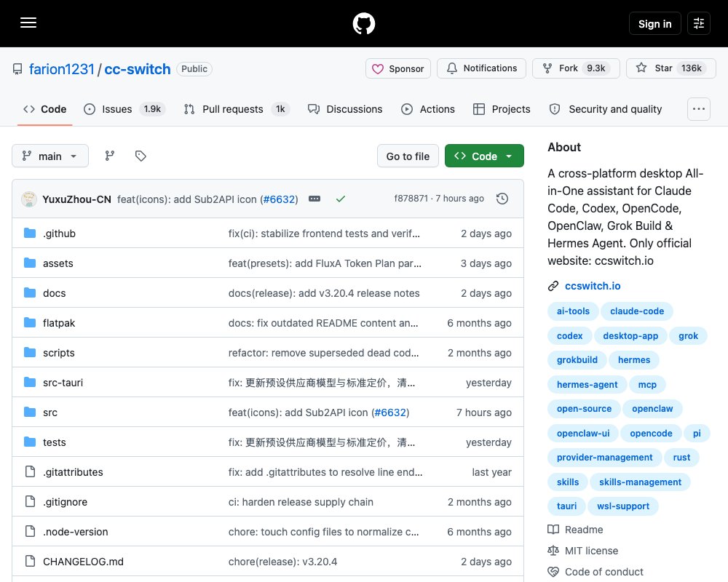Open the src folder name
728x582 pixels.
(50, 412)
